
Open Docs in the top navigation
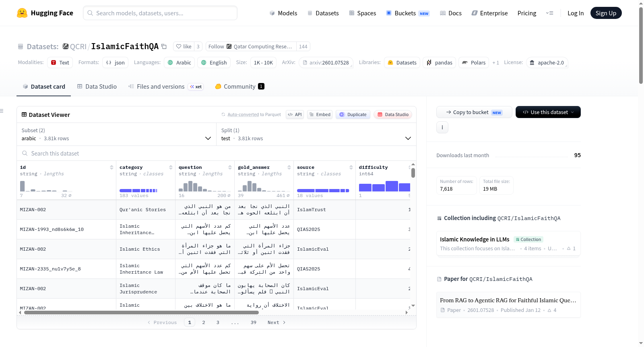(451, 13)
